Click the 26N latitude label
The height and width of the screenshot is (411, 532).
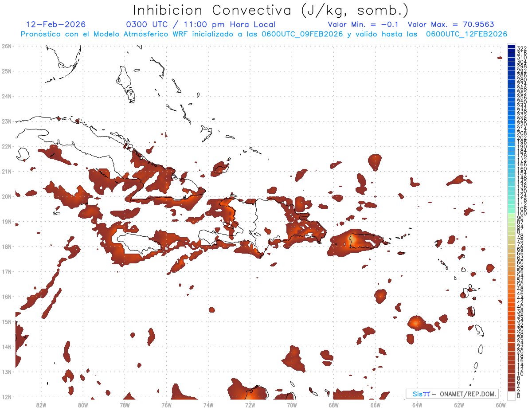pyautogui.click(x=7, y=46)
